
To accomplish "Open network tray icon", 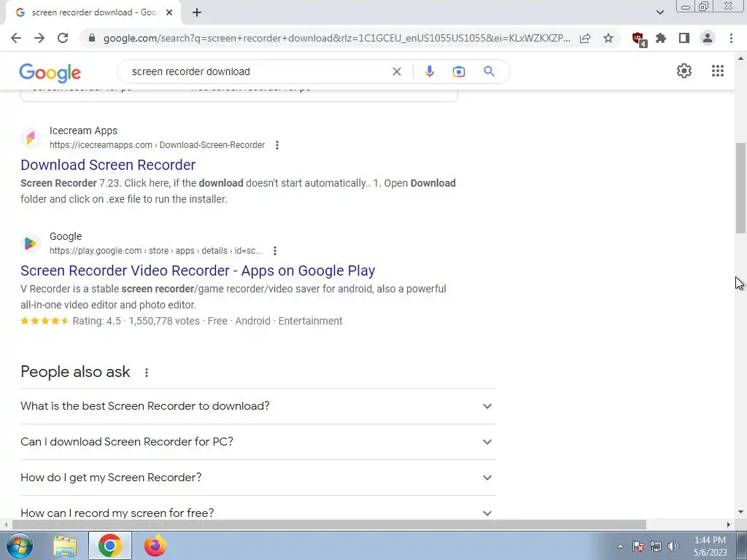I will [656, 546].
